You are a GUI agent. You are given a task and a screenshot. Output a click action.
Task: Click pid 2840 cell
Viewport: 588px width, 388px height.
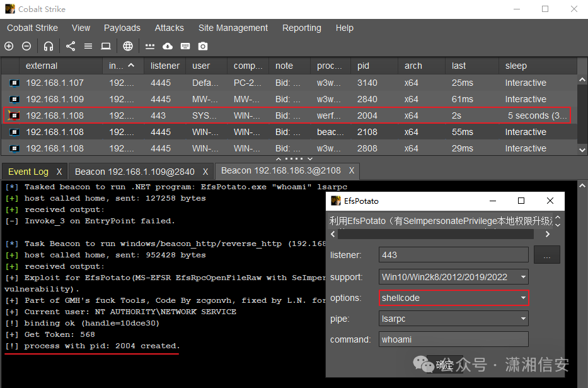[374, 100]
